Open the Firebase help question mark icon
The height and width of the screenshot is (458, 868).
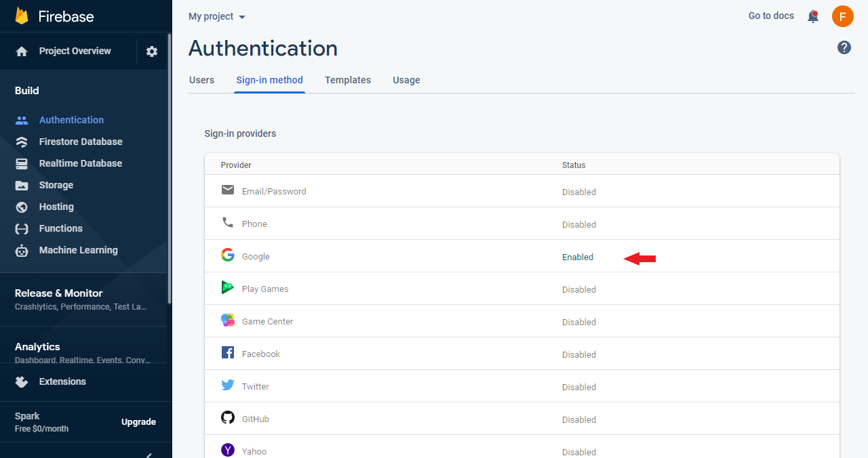pyautogui.click(x=844, y=47)
